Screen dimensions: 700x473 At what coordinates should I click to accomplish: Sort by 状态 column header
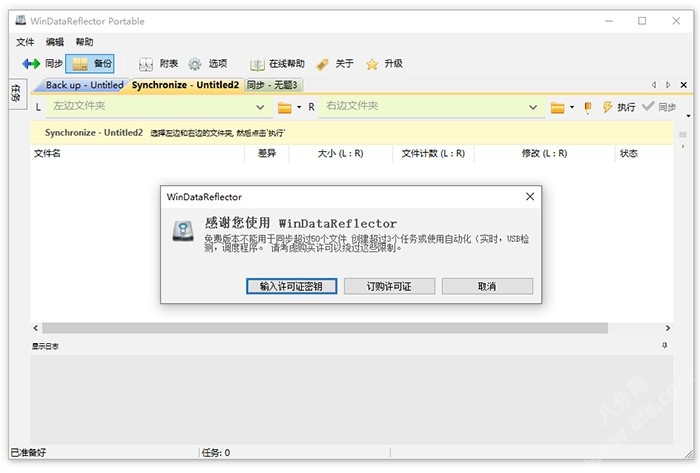tap(644, 154)
